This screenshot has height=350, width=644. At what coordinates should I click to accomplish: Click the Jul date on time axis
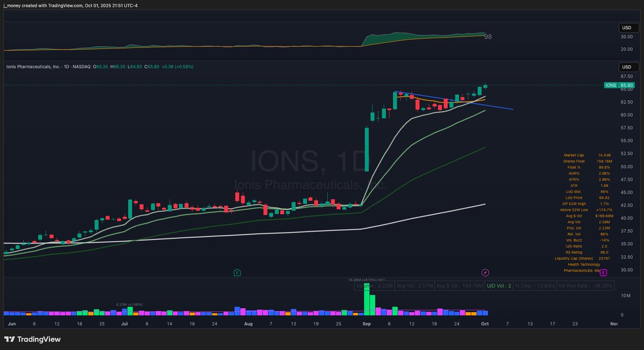(125, 324)
